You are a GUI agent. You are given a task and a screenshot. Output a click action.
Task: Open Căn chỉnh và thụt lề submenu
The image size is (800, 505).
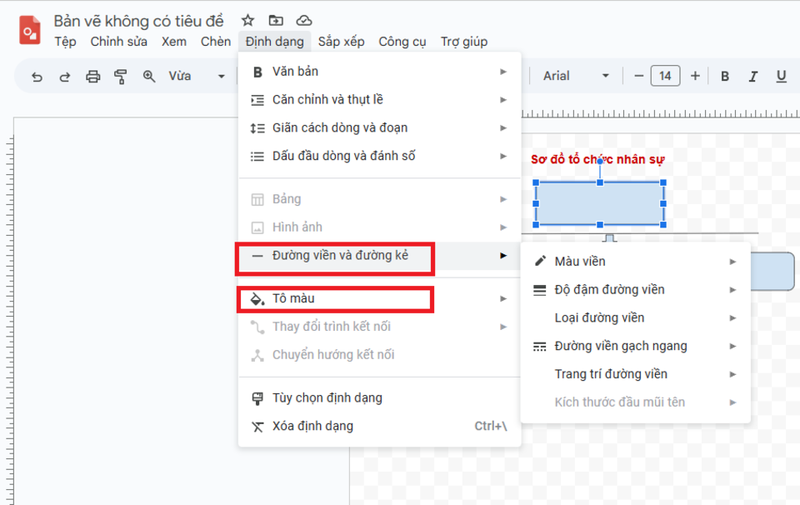click(380, 99)
